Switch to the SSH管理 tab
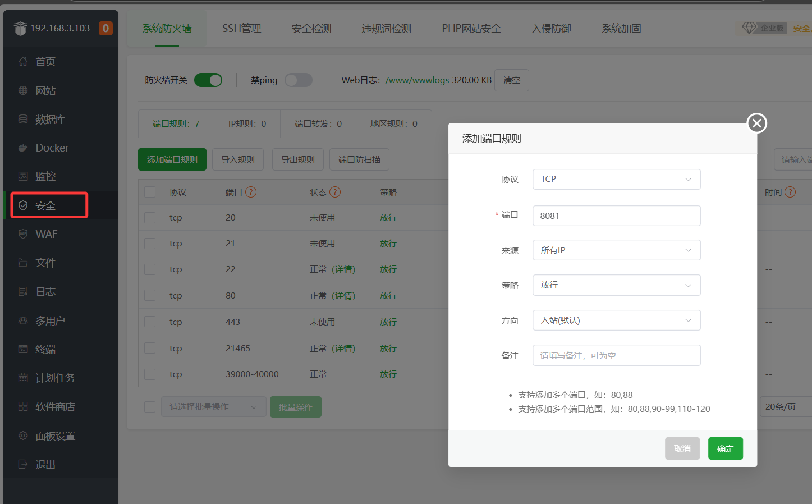 click(241, 28)
